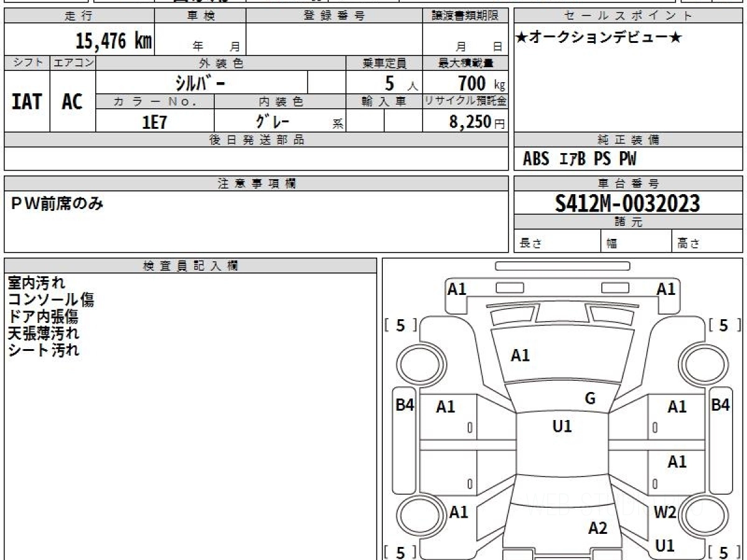747x560 pixels.
Task: Select the seating capacity value 5 人
Action: (x=400, y=83)
